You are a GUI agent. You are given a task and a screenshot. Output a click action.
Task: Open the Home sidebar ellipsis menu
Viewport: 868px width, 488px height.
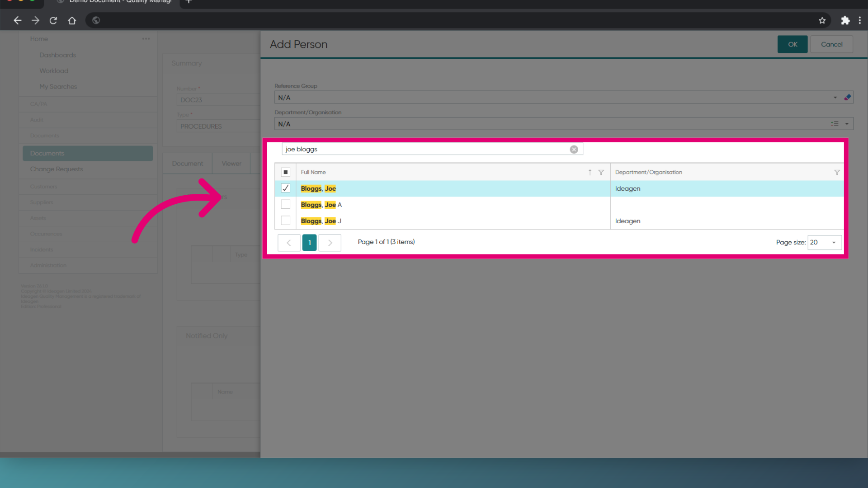(x=146, y=39)
